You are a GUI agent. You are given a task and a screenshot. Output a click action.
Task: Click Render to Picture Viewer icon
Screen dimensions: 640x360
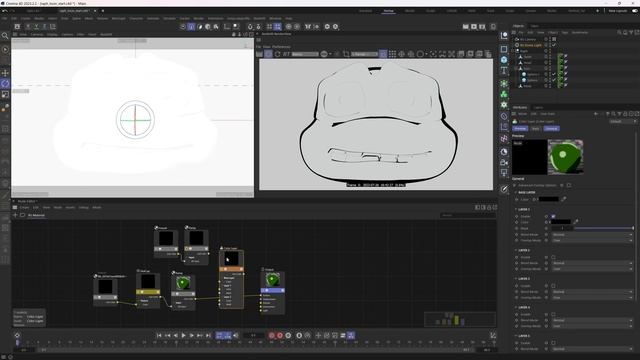pos(474,27)
